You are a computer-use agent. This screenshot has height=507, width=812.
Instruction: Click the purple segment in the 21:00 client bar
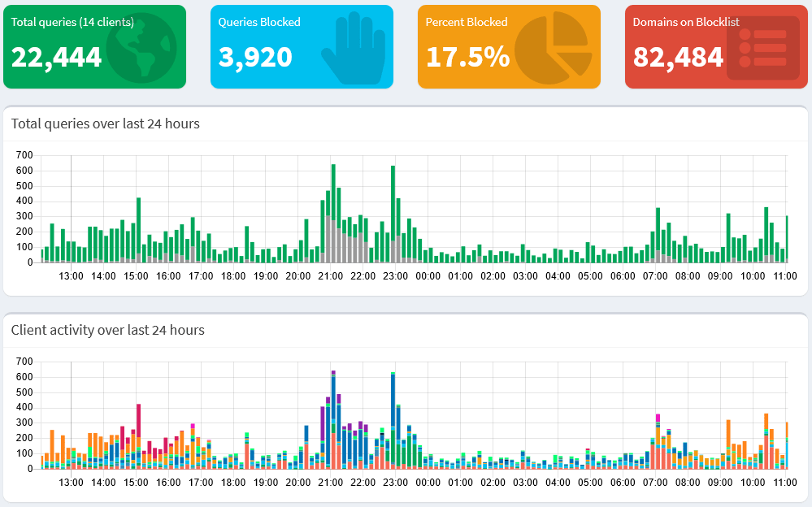pos(332,374)
